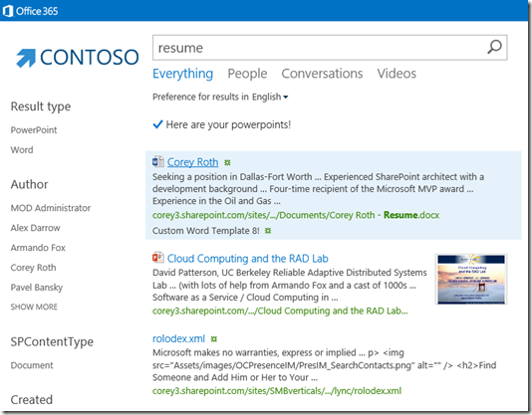This screenshot has width=532, height=415.
Task: Switch to the Everything tab
Action: pos(183,74)
